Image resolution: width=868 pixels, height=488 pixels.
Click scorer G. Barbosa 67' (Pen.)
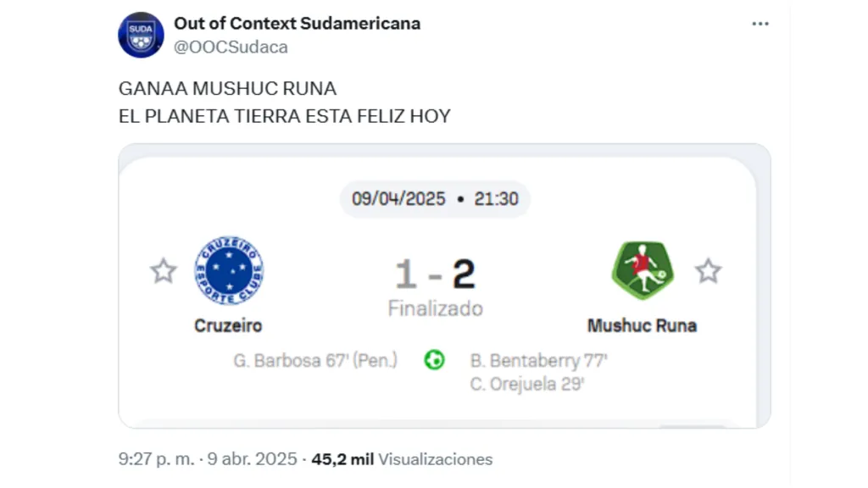click(315, 360)
